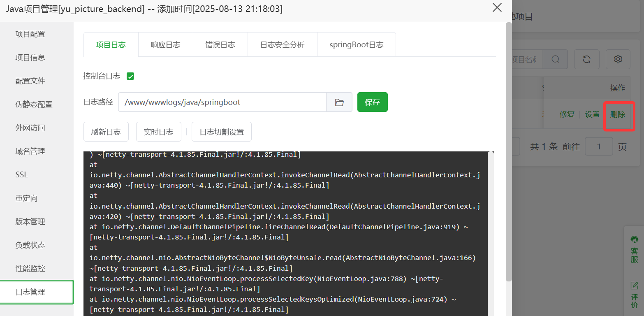Image resolution: width=644 pixels, height=316 pixels.
Task: Click 删除 in the background project row
Action: [618, 114]
